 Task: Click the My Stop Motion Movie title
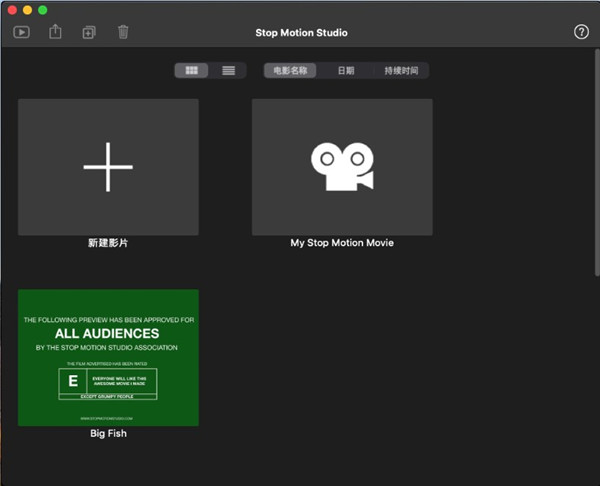[342, 243]
